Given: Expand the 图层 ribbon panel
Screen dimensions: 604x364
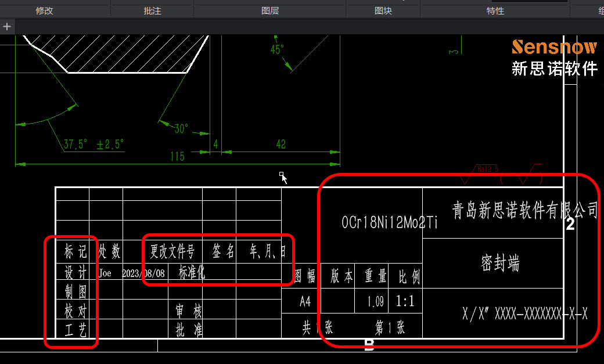Looking at the screenshot, I should pos(270,11).
